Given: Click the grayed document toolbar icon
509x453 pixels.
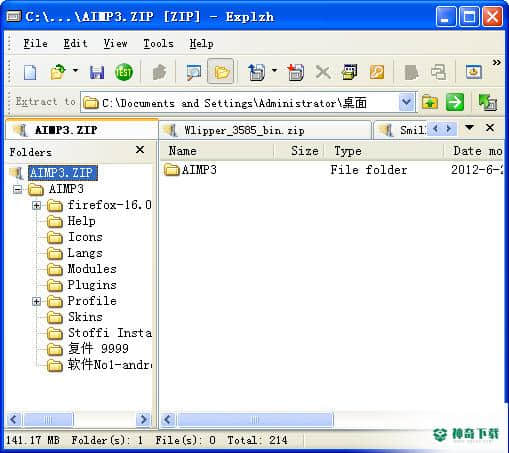Looking at the screenshot, I should [x=411, y=72].
